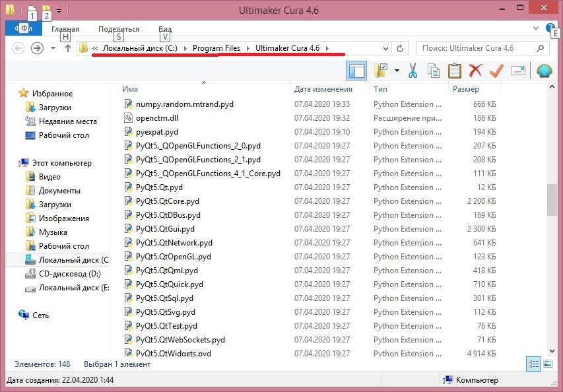Refresh the Ultimaker Cura 4.6 folder
This screenshot has width=563, height=392.
[x=400, y=48]
